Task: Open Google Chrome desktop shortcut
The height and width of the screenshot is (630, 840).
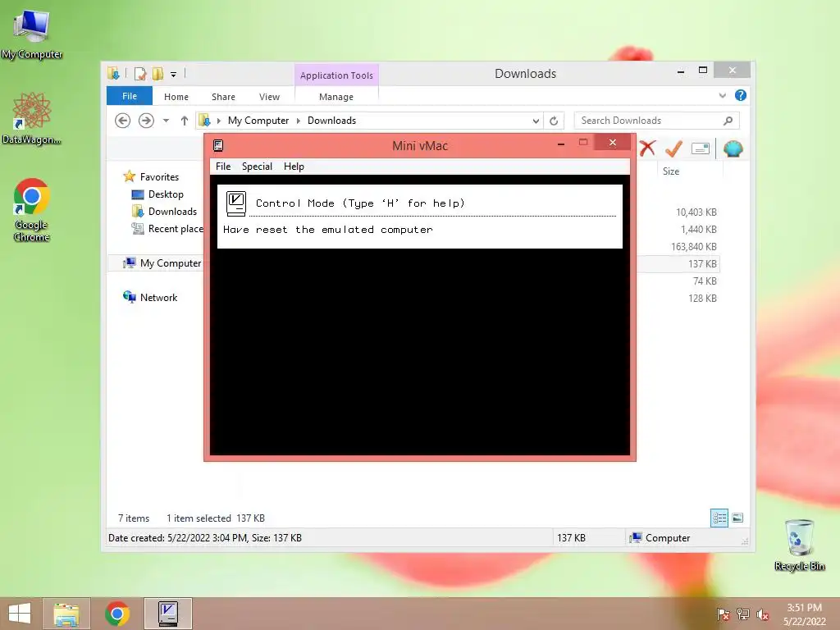Action: click(32, 210)
